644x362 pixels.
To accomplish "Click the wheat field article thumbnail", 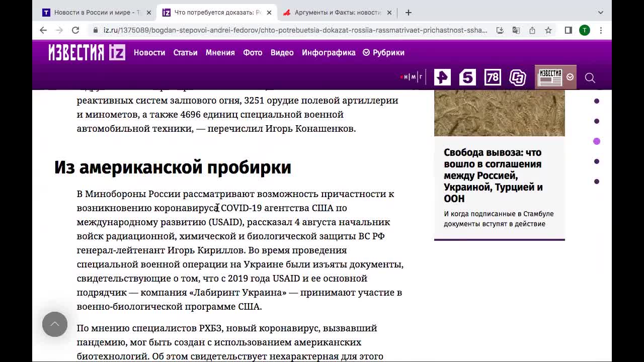I will point(500,113).
